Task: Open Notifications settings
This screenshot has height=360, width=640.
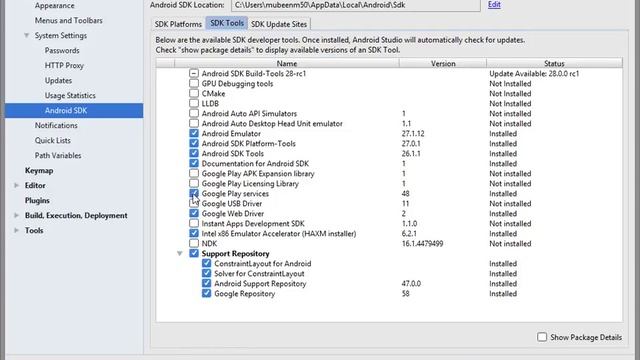Action: [x=56, y=125]
